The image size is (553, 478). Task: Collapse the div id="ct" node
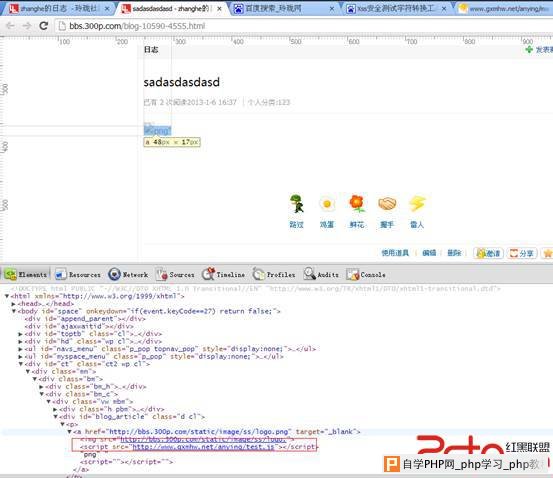tap(21, 364)
